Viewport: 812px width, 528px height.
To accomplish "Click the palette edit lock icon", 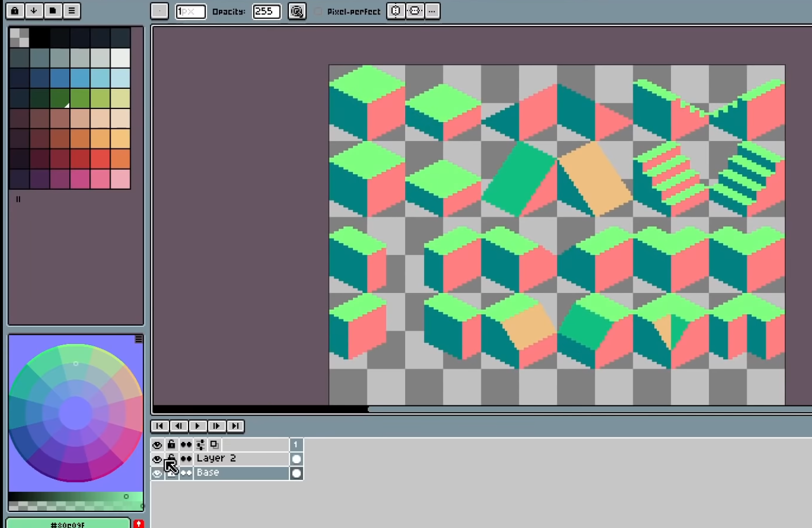I will 15,11.
